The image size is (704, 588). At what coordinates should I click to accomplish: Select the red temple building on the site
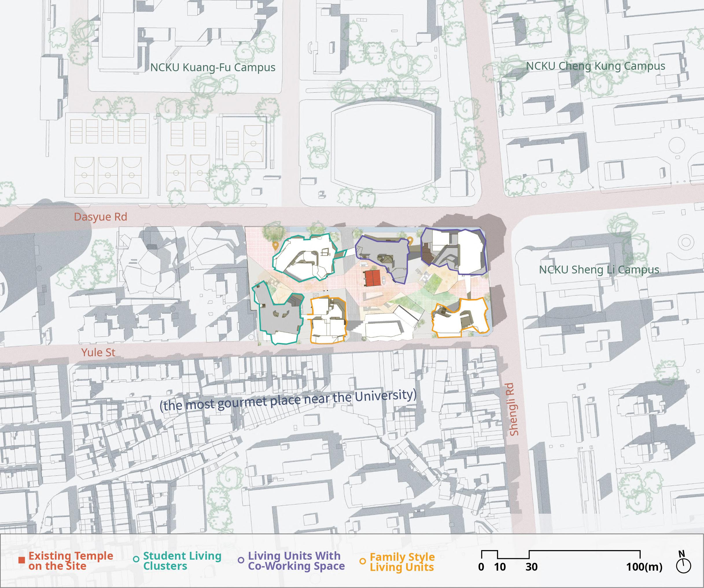(373, 278)
